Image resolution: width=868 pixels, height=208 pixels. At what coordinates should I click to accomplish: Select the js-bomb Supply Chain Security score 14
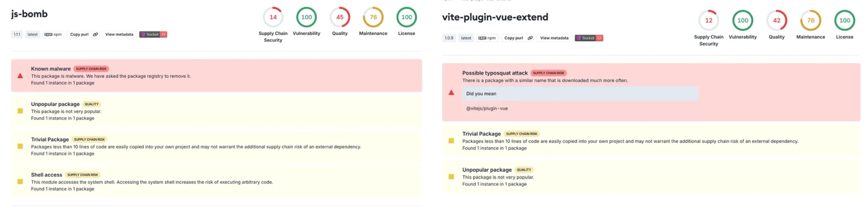[273, 17]
